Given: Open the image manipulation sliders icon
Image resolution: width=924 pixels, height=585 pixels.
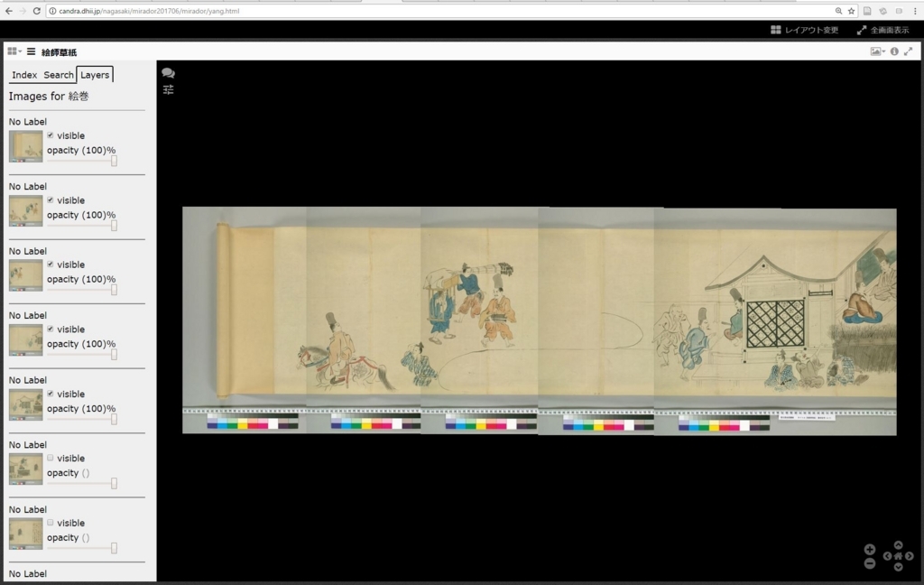Looking at the screenshot, I should tap(168, 89).
